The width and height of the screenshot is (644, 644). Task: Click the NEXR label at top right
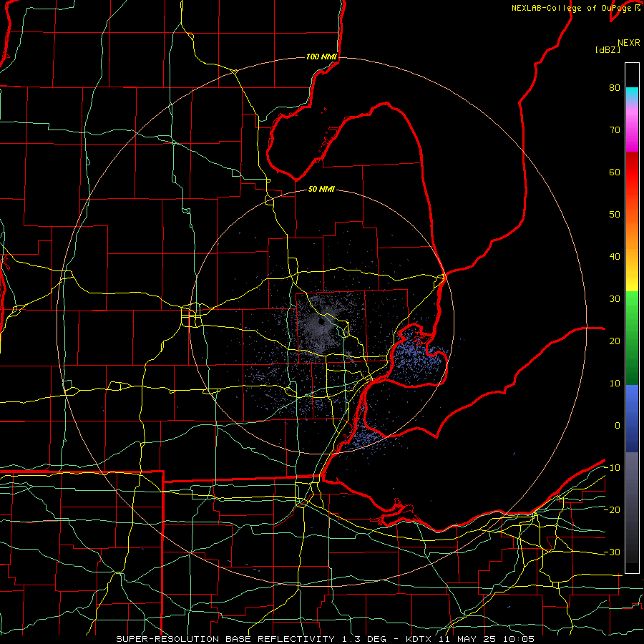click(x=628, y=43)
